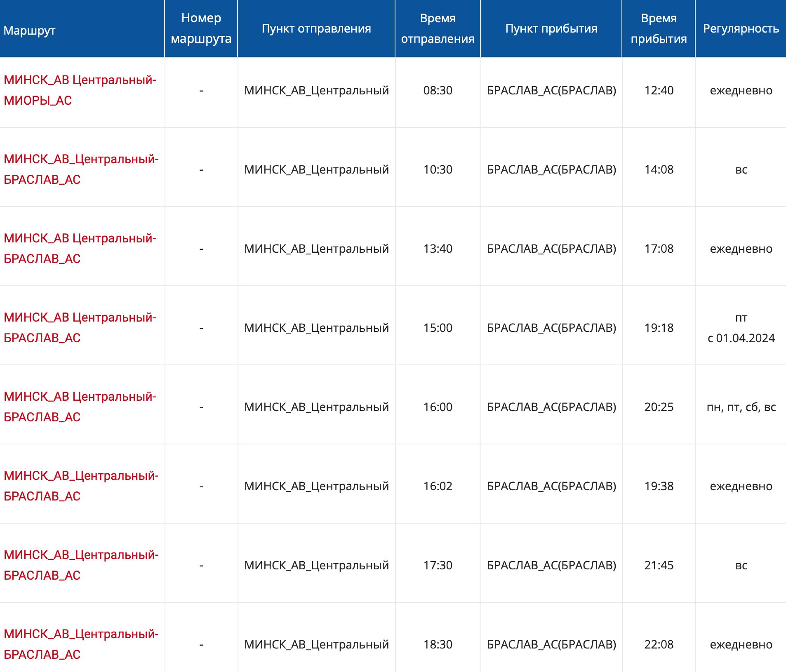The height and width of the screenshot is (672, 786).
Task: Open the Минск-Браслав route departing at 18:30
Action: point(81,644)
